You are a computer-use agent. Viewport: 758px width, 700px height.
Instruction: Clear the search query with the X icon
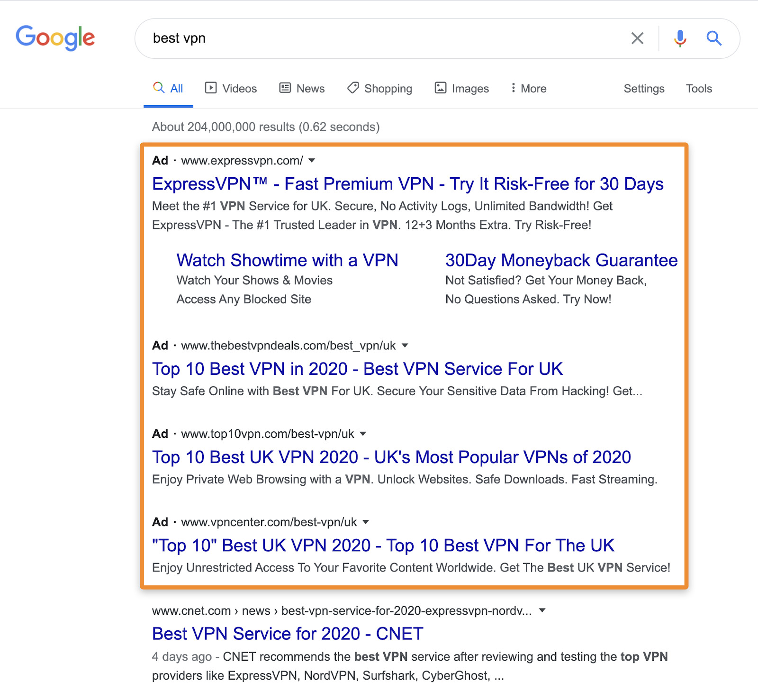tap(637, 38)
